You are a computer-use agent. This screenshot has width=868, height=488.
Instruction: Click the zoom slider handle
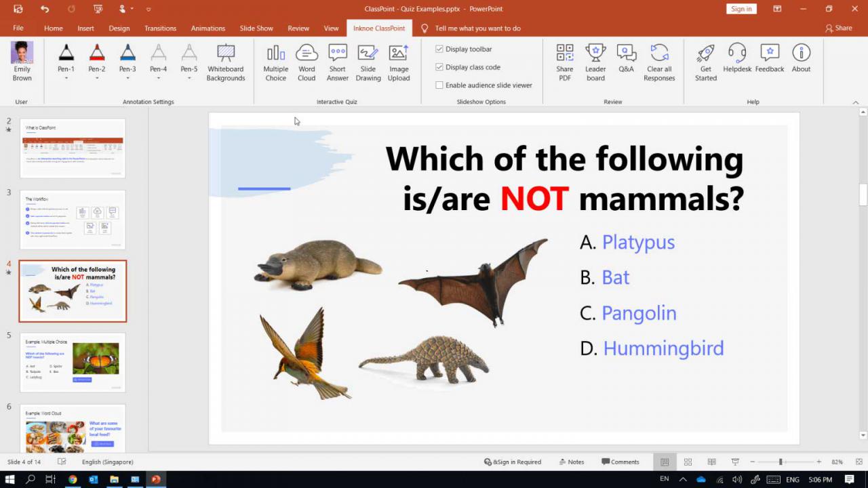[x=781, y=462]
